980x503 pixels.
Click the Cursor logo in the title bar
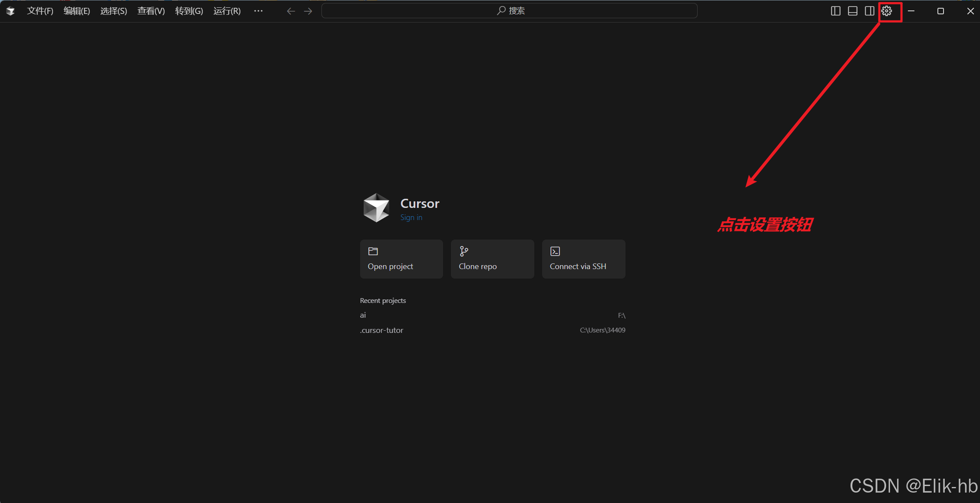(x=10, y=11)
